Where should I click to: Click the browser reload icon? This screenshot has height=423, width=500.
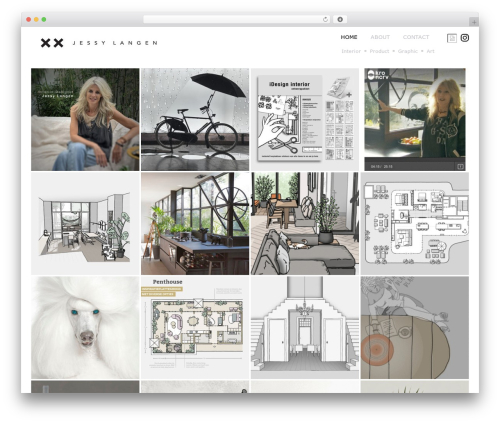(x=325, y=20)
